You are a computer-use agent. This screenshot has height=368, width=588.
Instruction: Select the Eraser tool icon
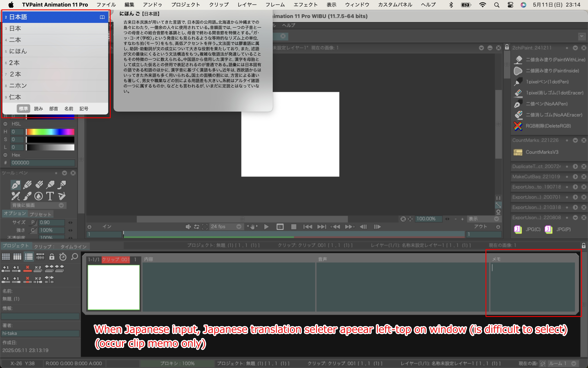tap(39, 185)
